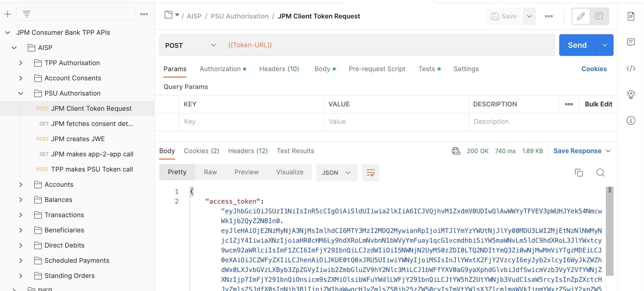
Task: Copy response body with copy icon
Action: 579,173
